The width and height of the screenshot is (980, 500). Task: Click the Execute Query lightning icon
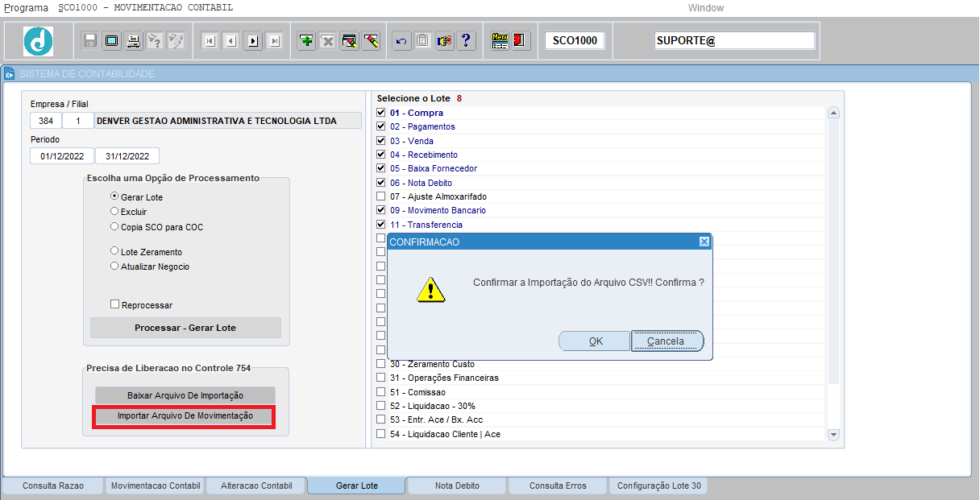pyautogui.click(x=176, y=41)
